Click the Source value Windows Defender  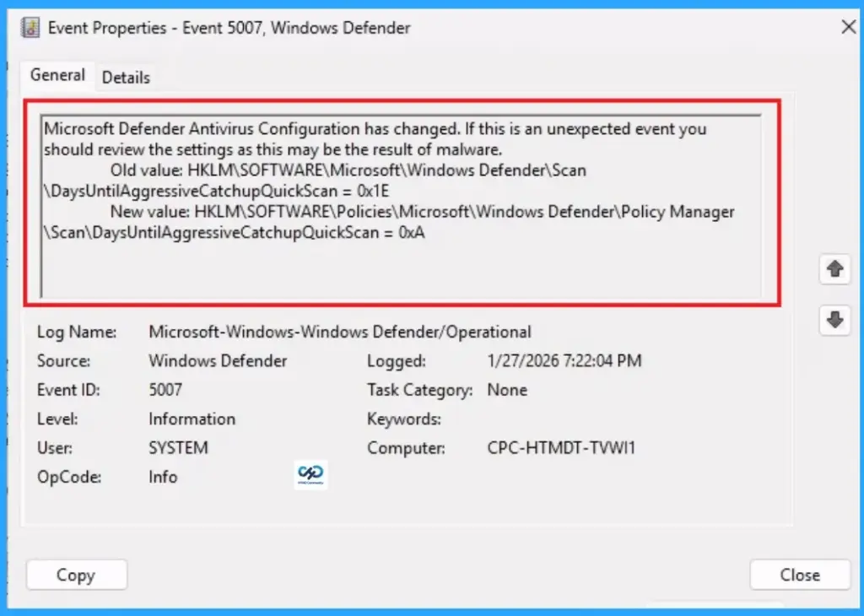point(217,360)
